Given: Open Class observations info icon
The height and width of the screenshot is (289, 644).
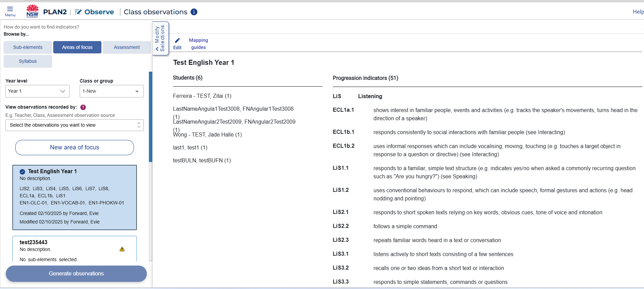Looking at the screenshot, I should click(x=194, y=12).
